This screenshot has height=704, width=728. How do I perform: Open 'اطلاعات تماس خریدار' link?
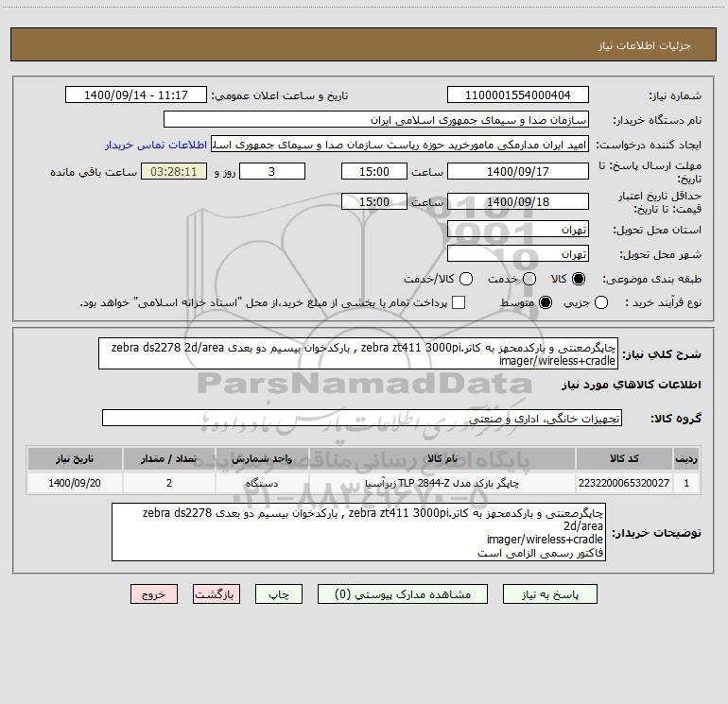click(156, 145)
